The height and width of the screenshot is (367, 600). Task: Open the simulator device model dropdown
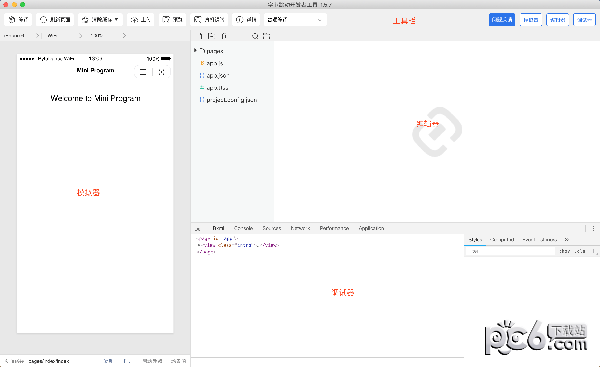[21, 36]
